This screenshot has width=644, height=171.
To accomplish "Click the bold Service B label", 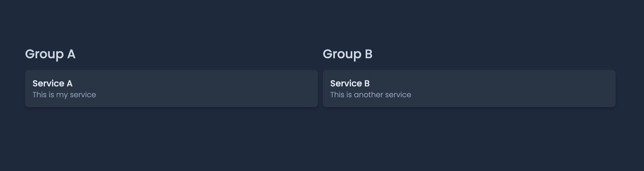I will (350, 83).
